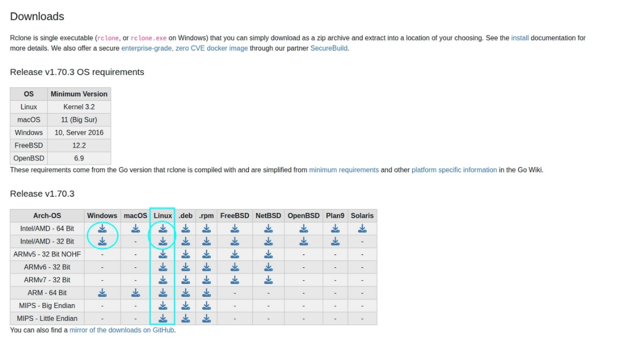Download Windows Intel/AMD 32 Bit build
Screen dimensions: 644x338
102,241
